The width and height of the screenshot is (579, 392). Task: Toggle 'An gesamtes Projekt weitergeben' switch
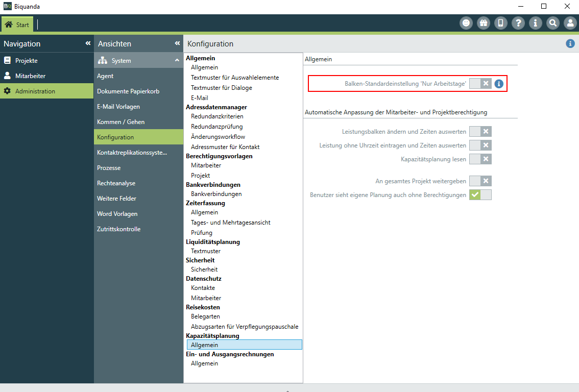480,181
